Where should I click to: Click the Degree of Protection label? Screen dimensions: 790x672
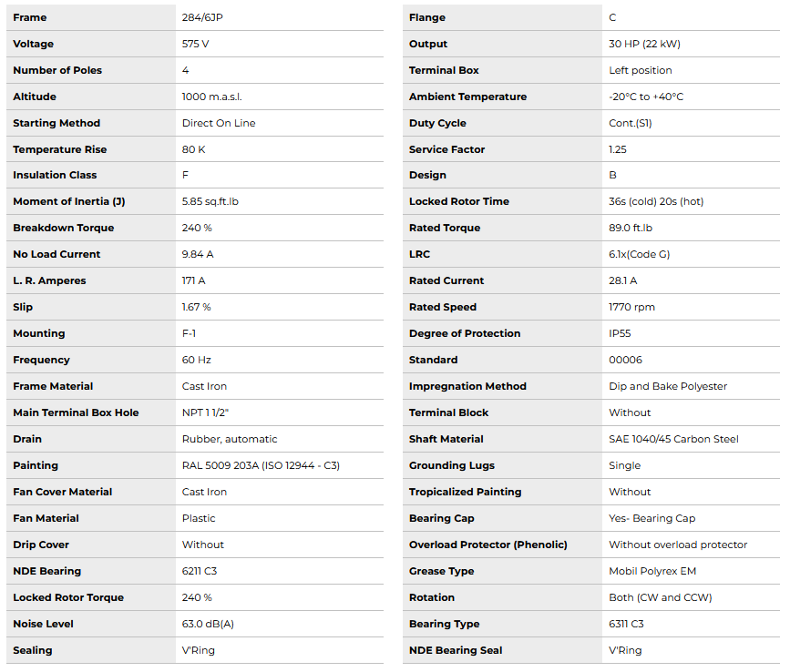(x=465, y=333)
